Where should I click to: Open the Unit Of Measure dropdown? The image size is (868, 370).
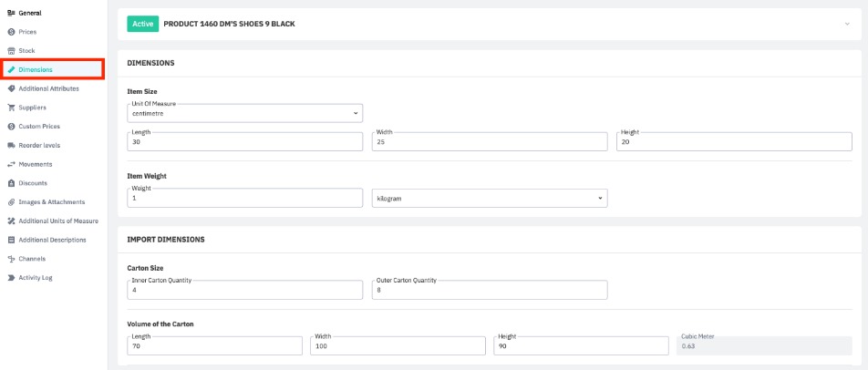point(245,114)
